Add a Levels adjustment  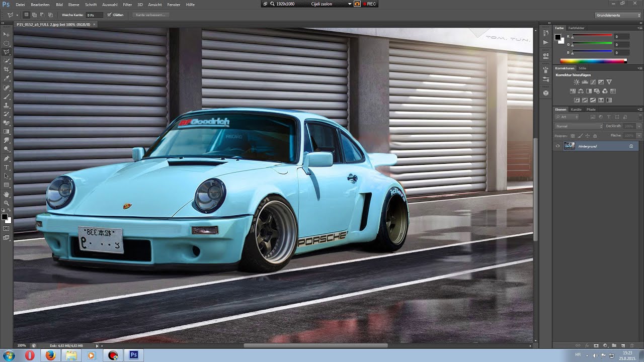pyautogui.click(x=585, y=82)
